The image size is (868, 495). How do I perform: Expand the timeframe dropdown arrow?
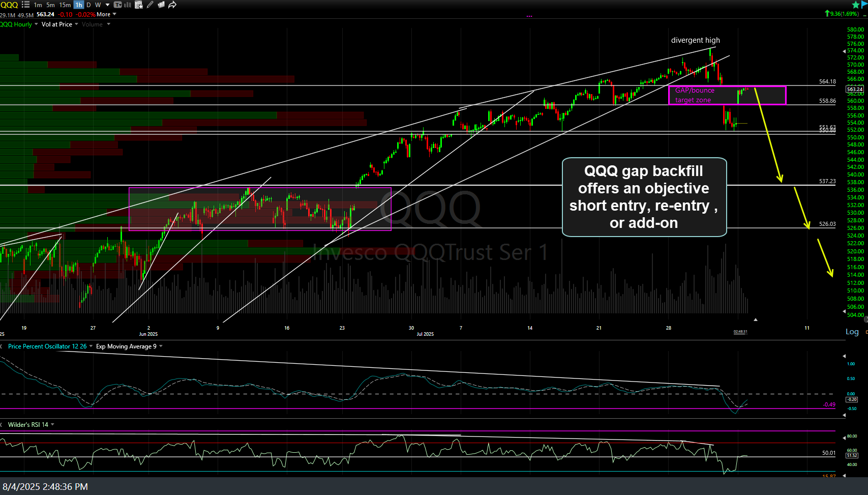[x=107, y=5]
